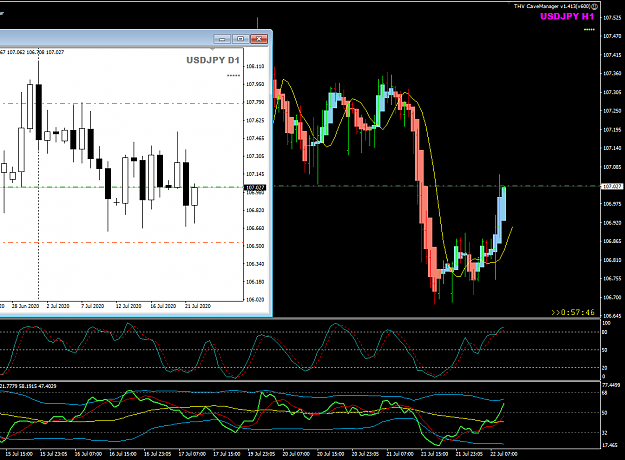Click the 32 level on the bottom indicator scale
Viewport: 625px width, 460px height.
[x=605, y=432]
